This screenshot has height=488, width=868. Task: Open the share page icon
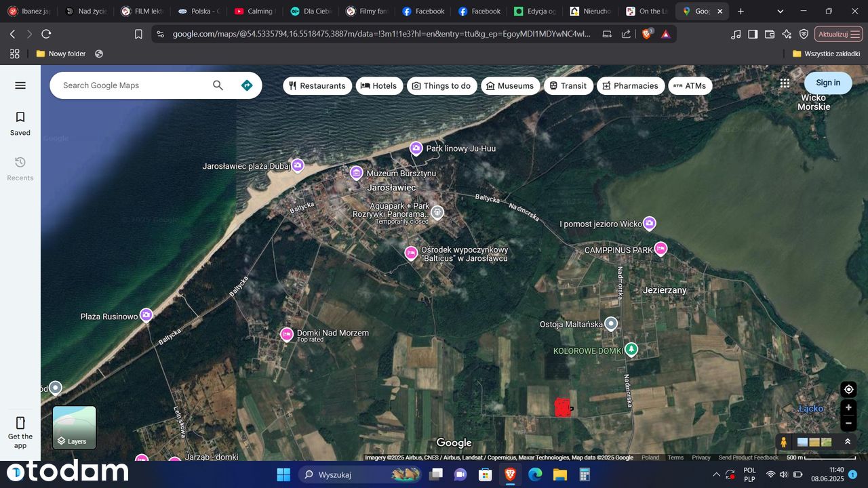(626, 34)
